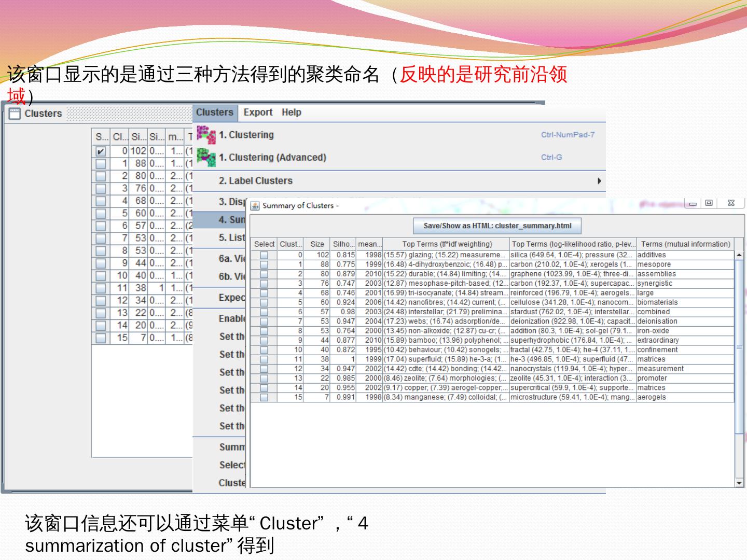Image resolution: width=747 pixels, height=560 pixels.
Task: Click the '(24.48) interstellar' cell
Action: coord(447,312)
